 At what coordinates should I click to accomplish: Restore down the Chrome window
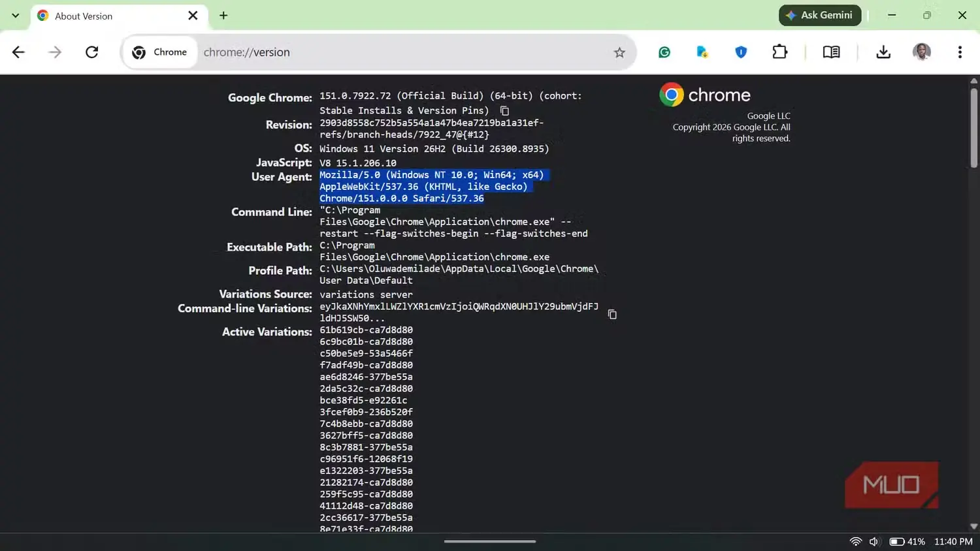(x=927, y=15)
